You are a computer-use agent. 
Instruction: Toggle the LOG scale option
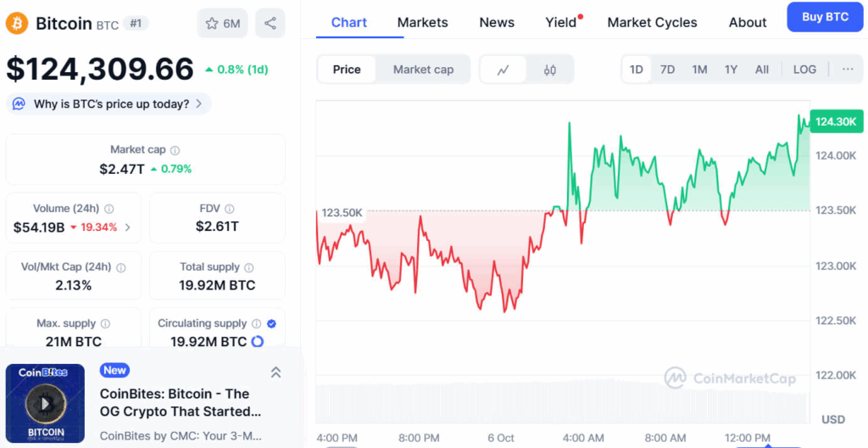(804, 70)
